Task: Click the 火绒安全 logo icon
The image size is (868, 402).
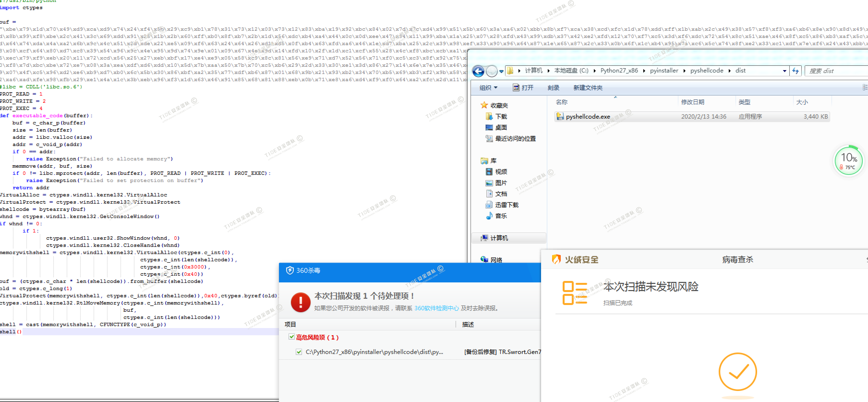Action: coord(556,259)
